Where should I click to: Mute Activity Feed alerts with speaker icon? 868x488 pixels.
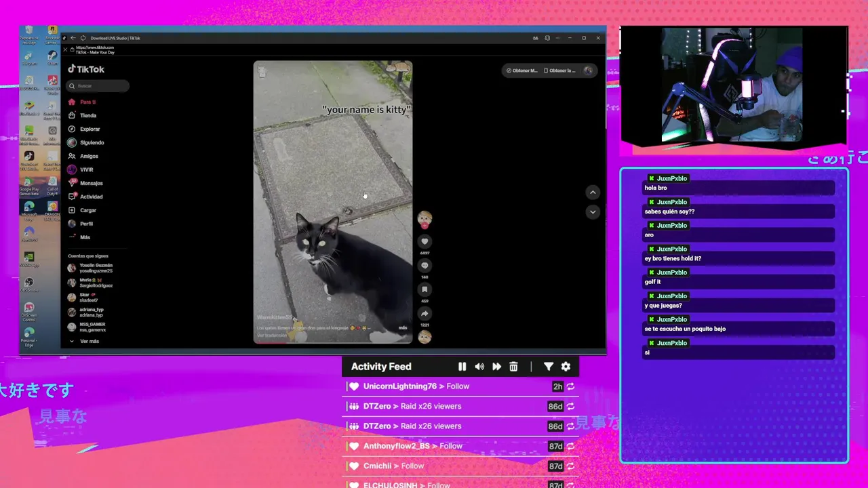(x=479, y=367)
